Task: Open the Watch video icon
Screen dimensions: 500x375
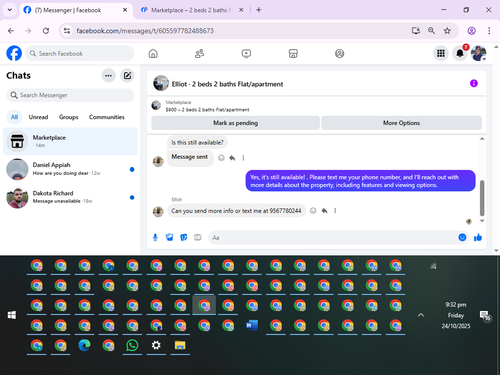Action: 246,53
